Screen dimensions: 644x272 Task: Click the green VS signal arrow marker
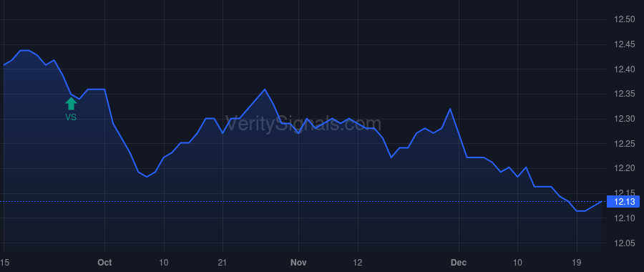pos(71,104)
